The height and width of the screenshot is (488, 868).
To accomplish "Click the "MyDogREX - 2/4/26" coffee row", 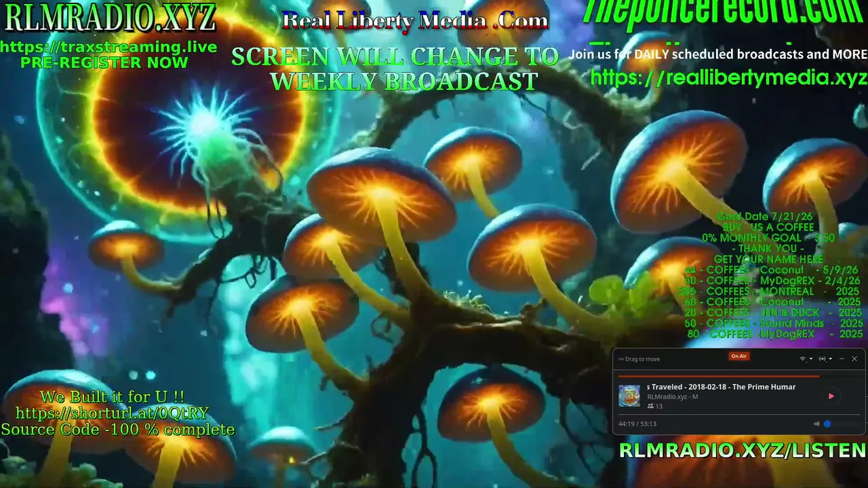I will click(772, 281).
